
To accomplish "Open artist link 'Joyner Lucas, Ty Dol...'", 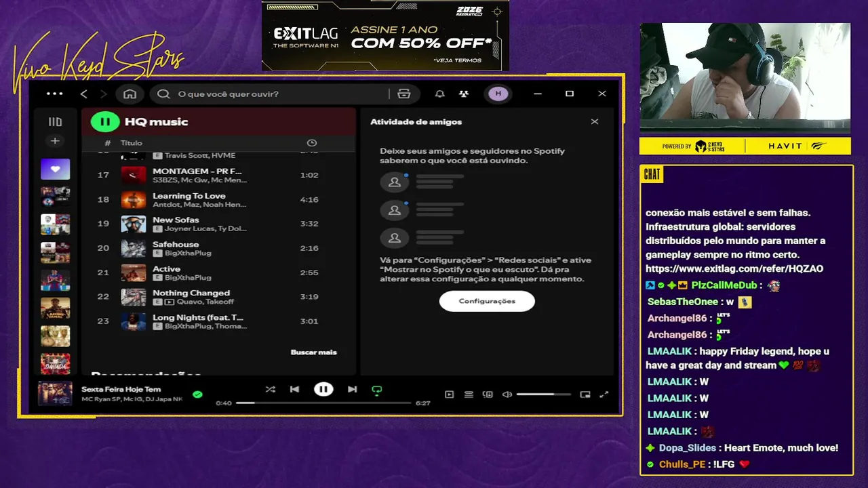I will click(205, 228).
